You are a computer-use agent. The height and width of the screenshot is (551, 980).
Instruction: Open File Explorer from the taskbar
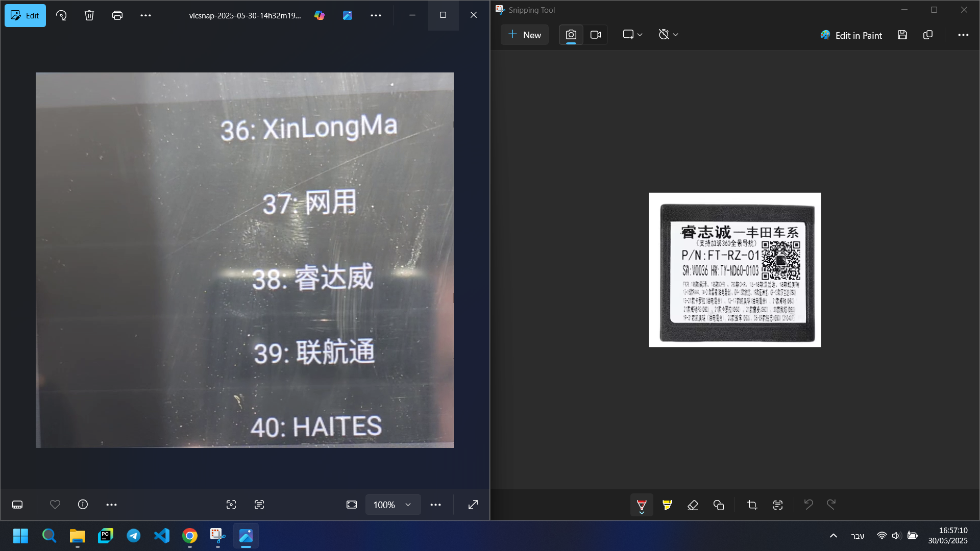77,536
